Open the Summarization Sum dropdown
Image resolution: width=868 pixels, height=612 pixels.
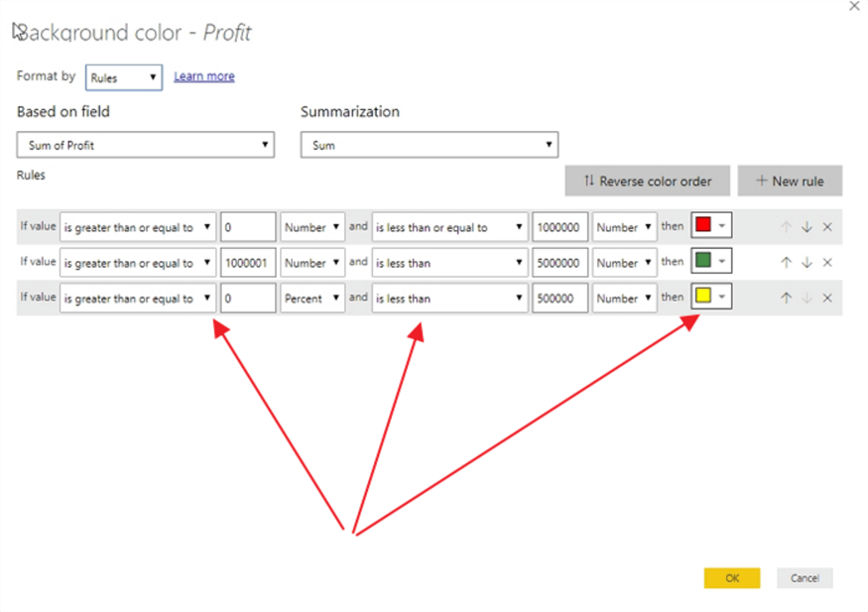point(429,145)
